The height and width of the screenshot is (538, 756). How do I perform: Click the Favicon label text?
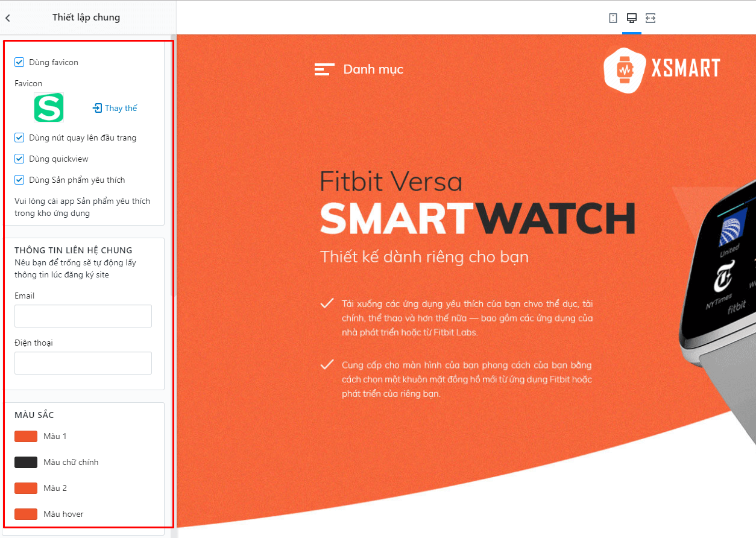tap(28, 83)
